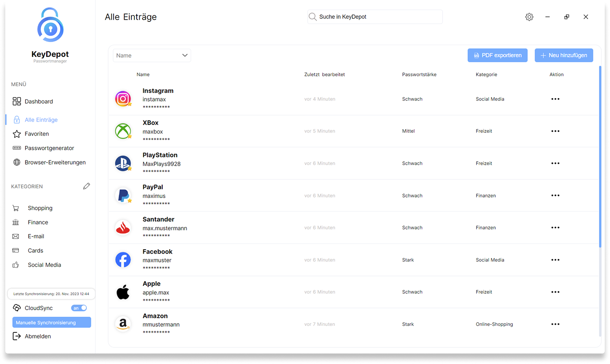Click the vor 7 Minuten timestamp

point(320,324)
